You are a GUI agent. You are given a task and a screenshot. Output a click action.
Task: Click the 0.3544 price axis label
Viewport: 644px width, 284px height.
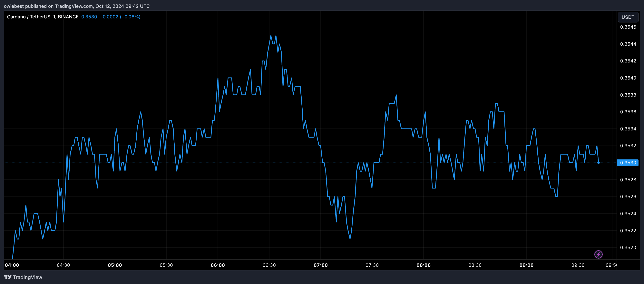(x=628, y=44)
